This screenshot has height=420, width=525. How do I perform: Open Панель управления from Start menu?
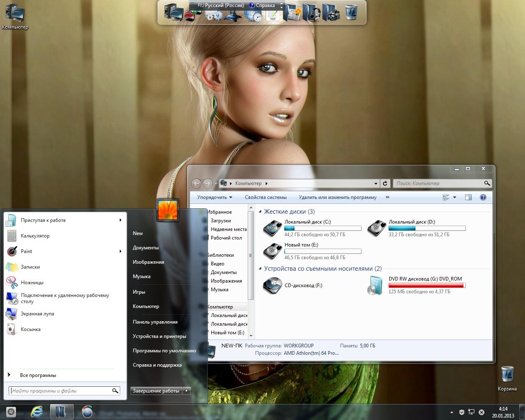(x=155, y=322)
